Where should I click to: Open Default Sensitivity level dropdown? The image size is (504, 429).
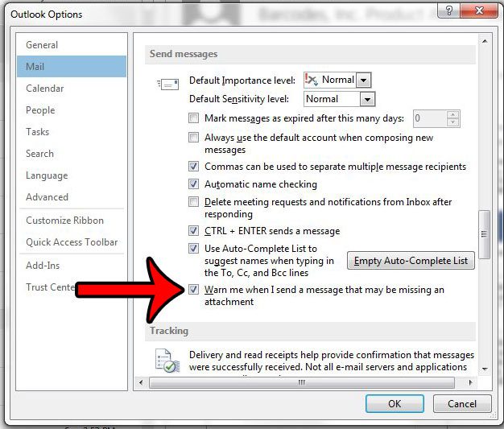367,99
